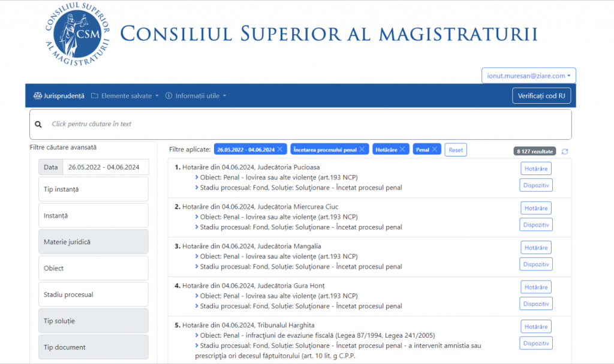Expand stadiu procesual chevron for Pucioasa result
Viewport: 614px width, 364px height.
coord(197,188)
